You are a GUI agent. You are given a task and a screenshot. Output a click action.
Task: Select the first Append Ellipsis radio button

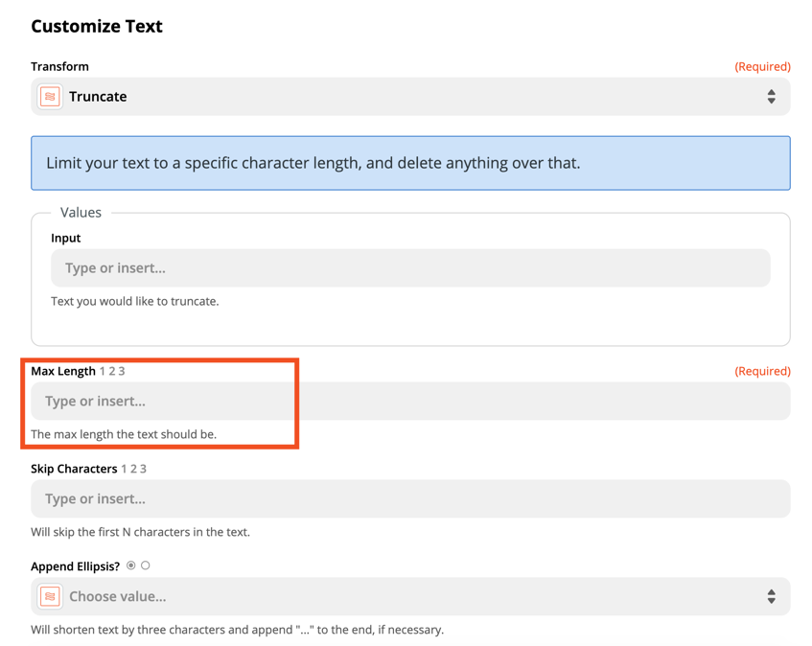tap(131, 565)
